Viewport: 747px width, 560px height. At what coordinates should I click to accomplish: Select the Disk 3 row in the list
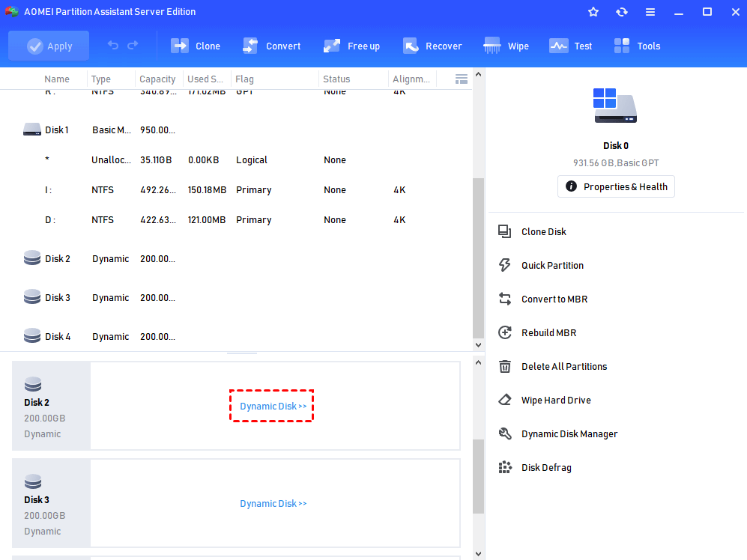[236, 298]
